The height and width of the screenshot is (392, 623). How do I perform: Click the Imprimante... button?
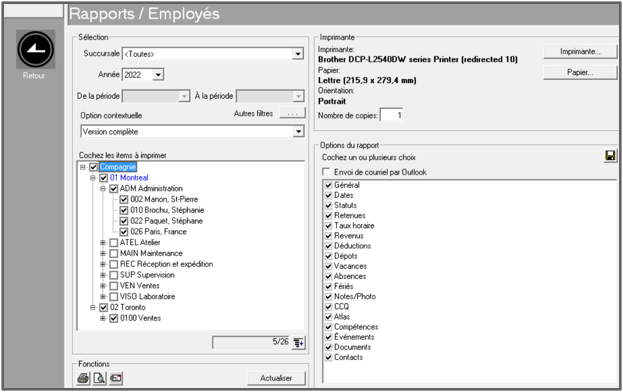pos(580,52)
